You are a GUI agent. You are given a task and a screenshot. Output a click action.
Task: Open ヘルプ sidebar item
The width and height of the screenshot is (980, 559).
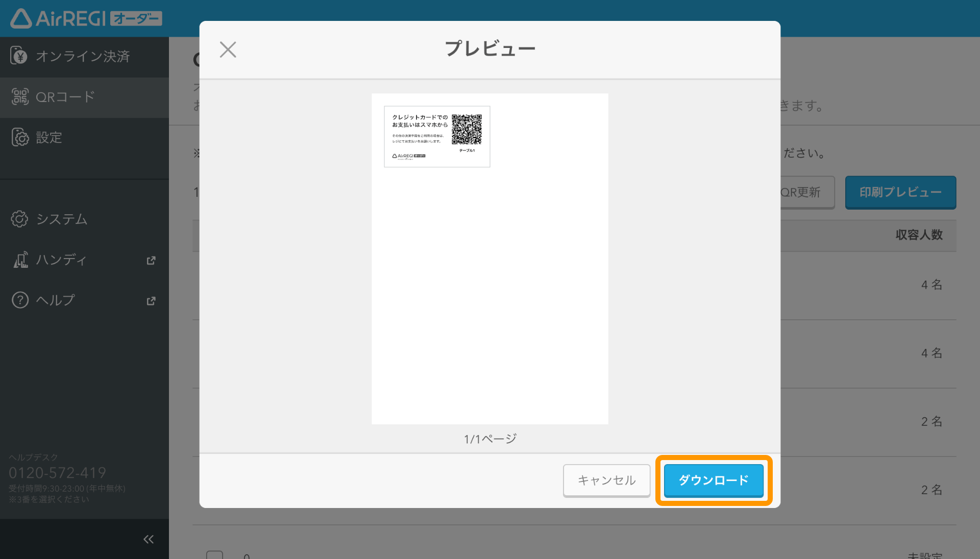coord(84,300)
